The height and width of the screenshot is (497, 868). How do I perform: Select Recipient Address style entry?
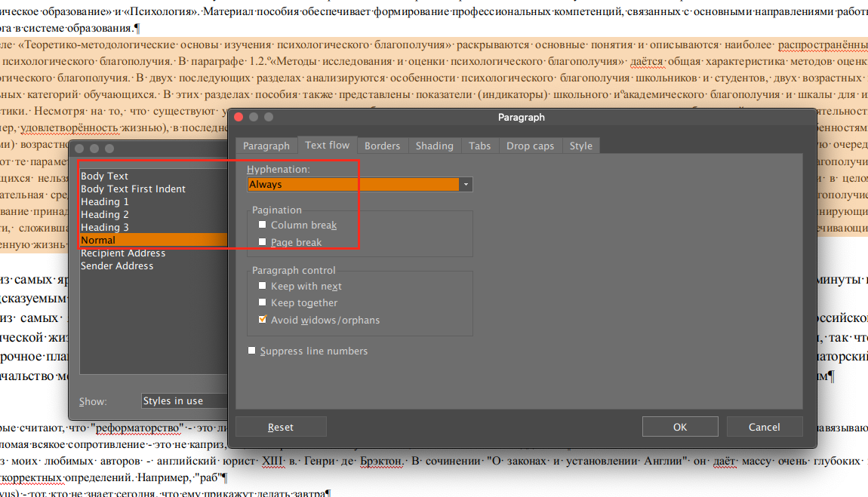click(123, 253)
